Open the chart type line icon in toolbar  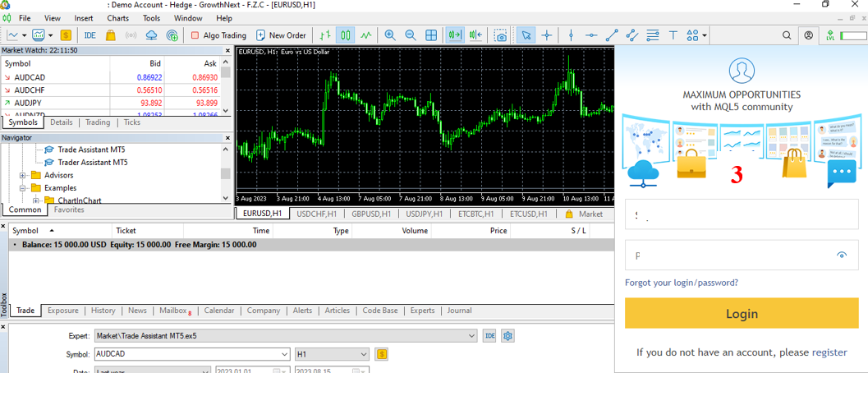pos(12,35)
